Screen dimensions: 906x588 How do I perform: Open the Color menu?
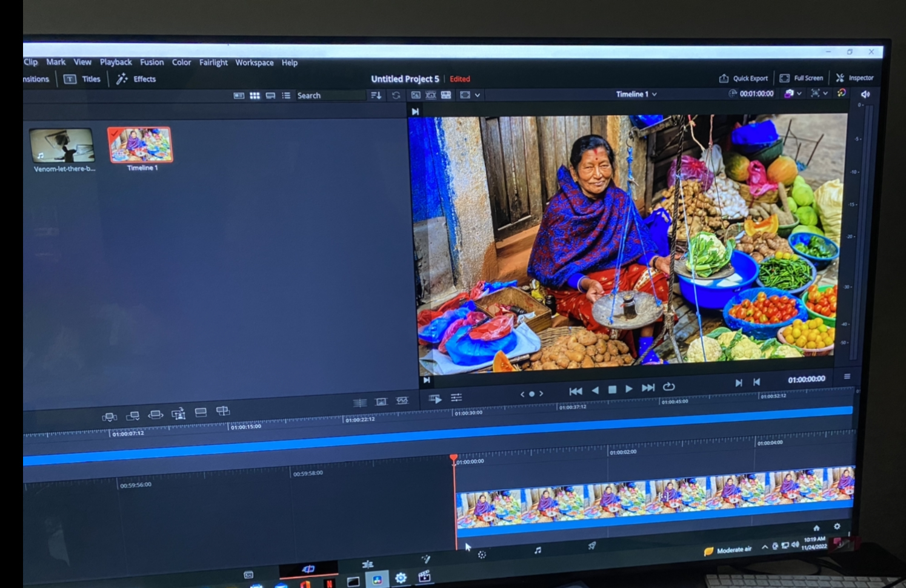click(181, 62)
